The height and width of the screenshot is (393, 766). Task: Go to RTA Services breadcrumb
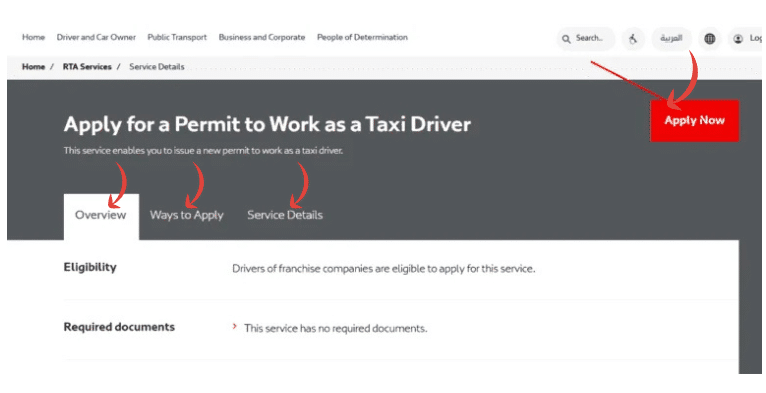[x=87, y=66]
